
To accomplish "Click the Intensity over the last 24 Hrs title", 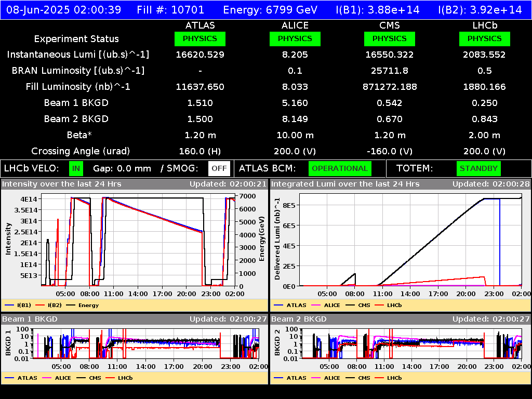I will pyautogui.click(x=62, y=184).
